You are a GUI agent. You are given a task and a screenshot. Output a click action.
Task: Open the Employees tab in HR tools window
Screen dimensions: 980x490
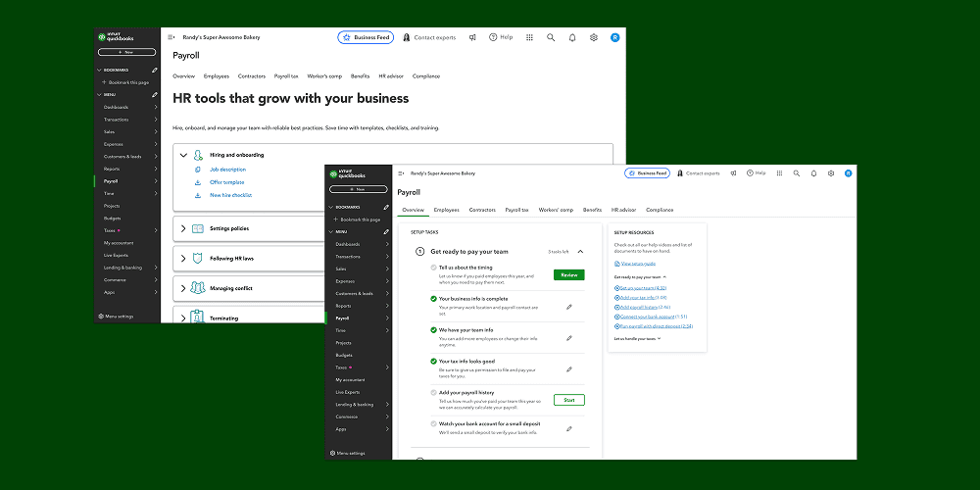(217, 76)
